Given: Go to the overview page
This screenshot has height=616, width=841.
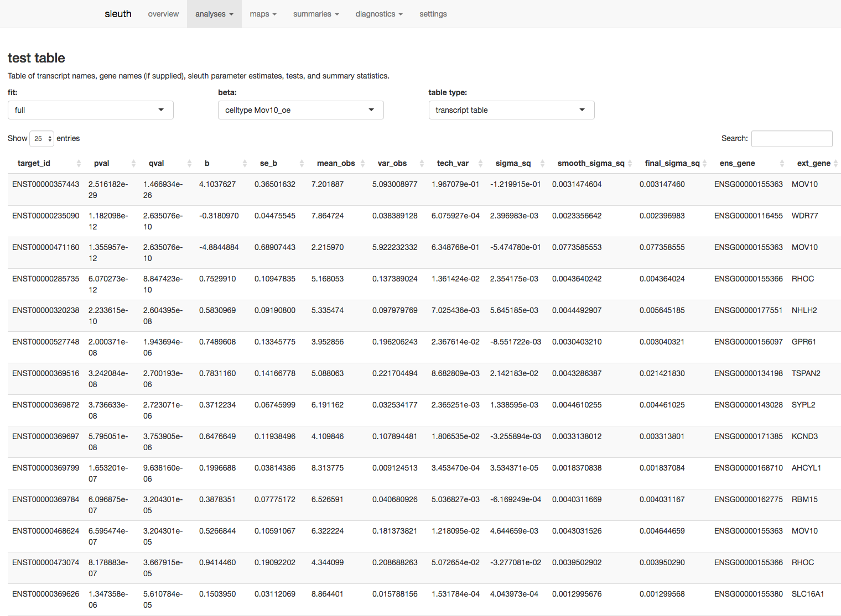Looking at the screenshot, I should pyautogui.click(x=163, y=14).
